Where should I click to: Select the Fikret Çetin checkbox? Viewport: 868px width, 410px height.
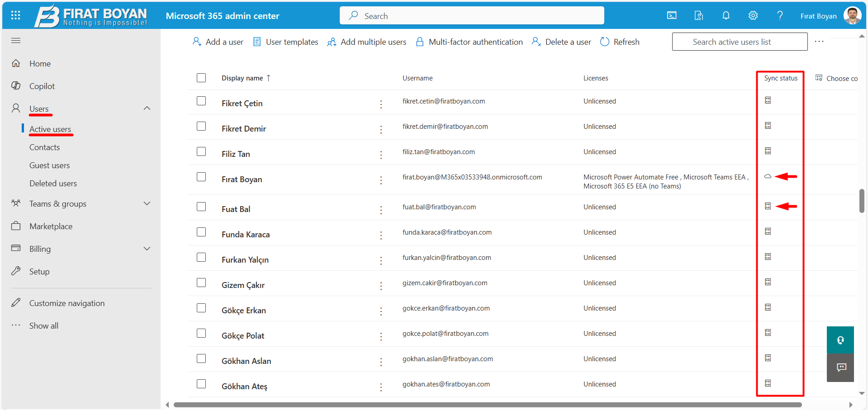pos(201,101)
